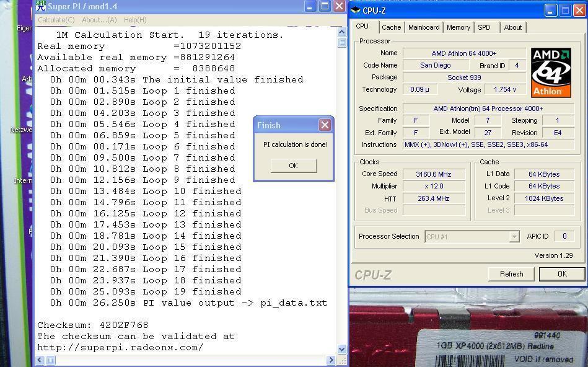Open the About...(A) menu in Super PI
Screen dimensions: 588x367
coord(99,20)
